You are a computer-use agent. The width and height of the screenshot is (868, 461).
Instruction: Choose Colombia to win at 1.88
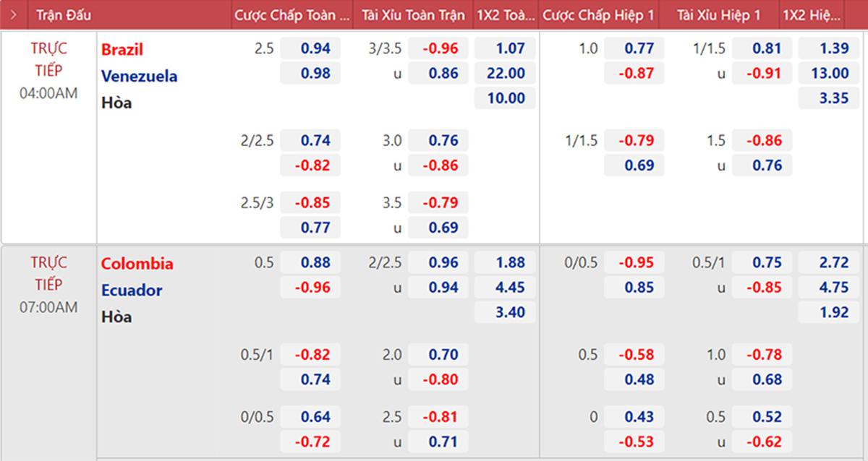505,262
